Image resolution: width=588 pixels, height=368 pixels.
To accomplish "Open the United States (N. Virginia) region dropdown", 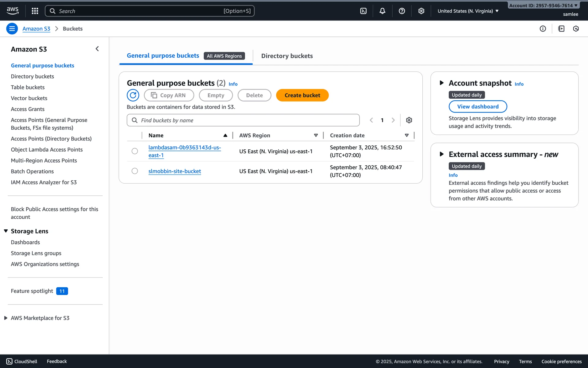I will 468,11.
